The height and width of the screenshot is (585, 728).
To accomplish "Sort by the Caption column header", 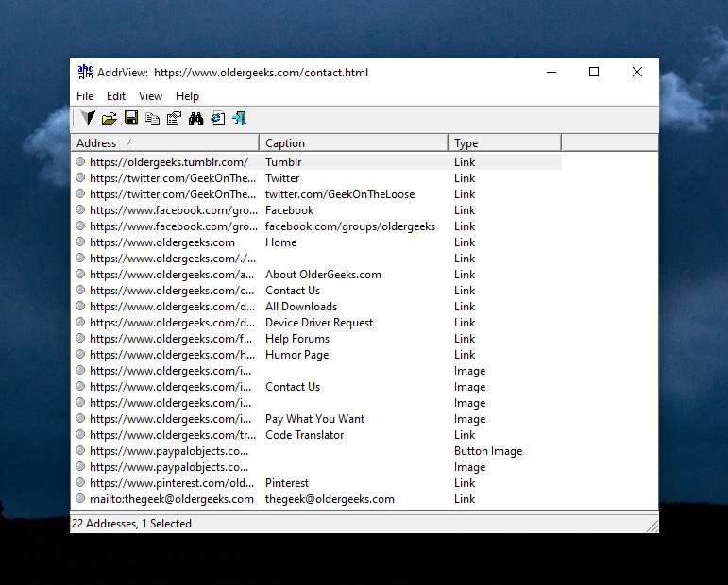I will [353, 142].
